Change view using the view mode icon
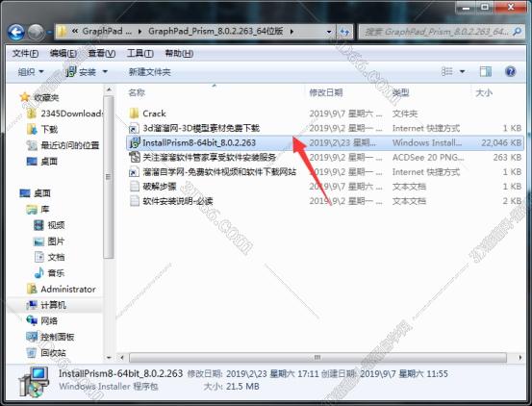The image size is (532, 406). pyautogui.click(x=446, y=71)
